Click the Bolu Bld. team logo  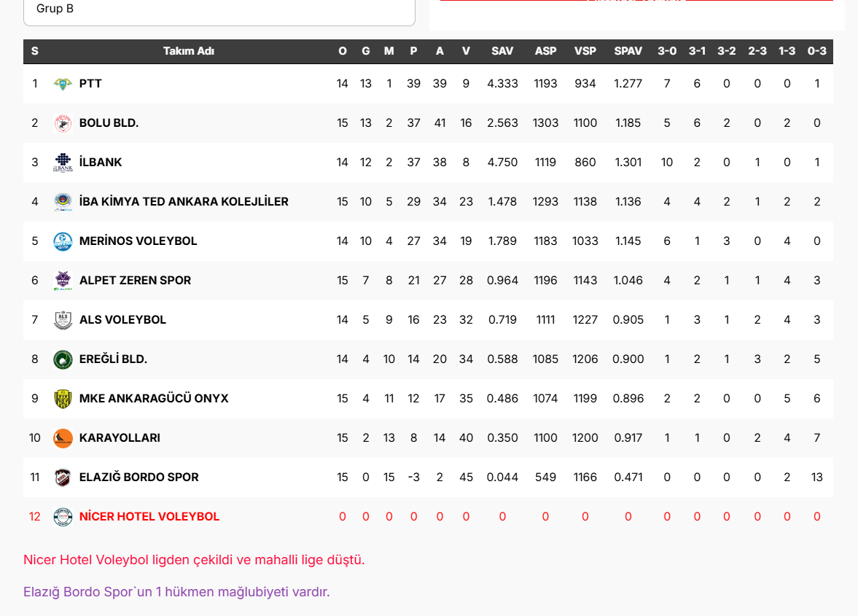(63, 123)
